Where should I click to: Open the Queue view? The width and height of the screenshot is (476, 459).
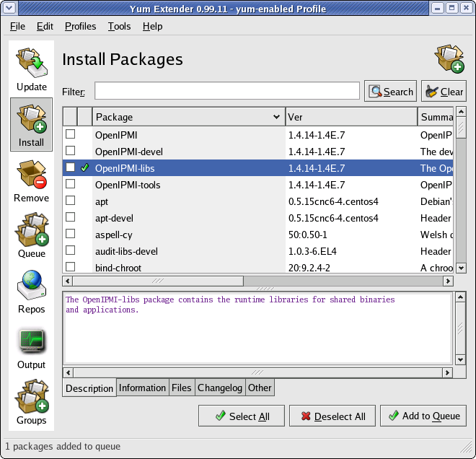31,237
